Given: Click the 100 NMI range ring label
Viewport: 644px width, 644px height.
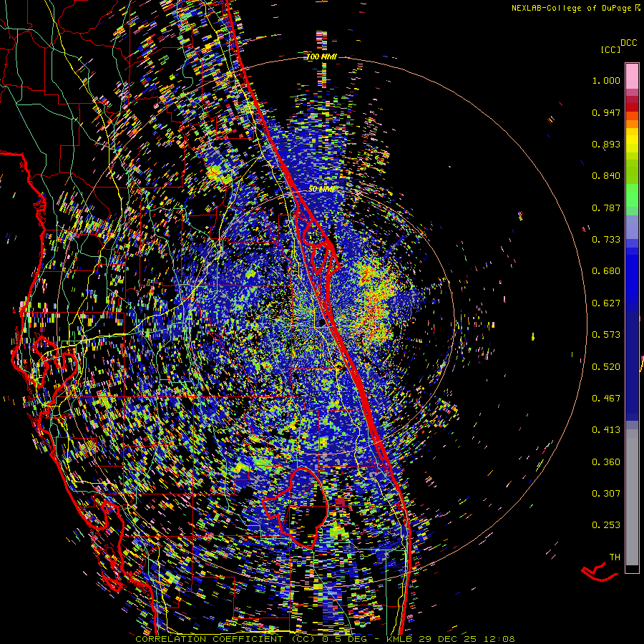Looking at the screenshot, I should (x=321, y=57).
